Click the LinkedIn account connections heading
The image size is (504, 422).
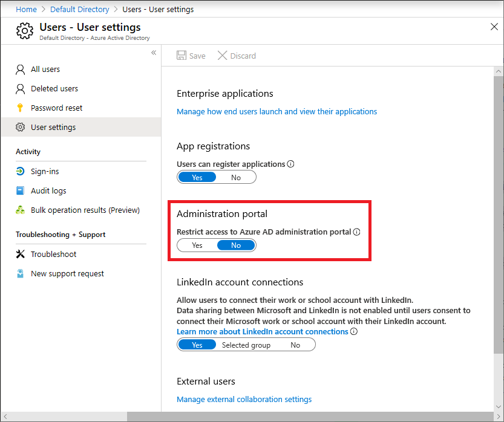click(x=240, y=282)
